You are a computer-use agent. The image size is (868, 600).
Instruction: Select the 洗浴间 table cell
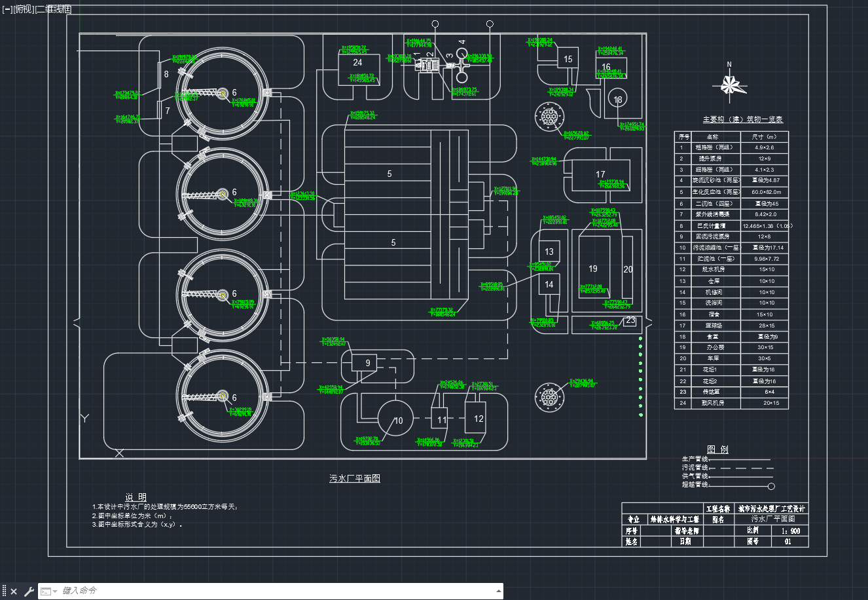715,303
